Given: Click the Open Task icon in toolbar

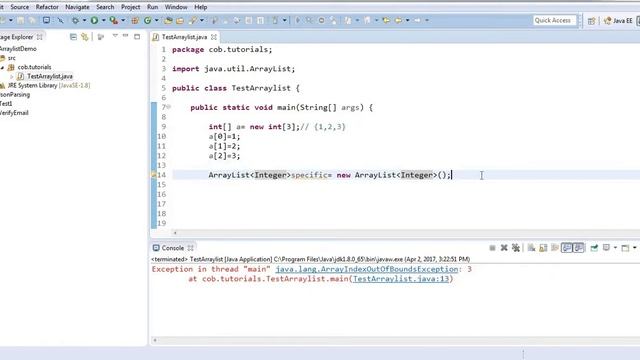Looking at the screenshot, I should (180, 20).
